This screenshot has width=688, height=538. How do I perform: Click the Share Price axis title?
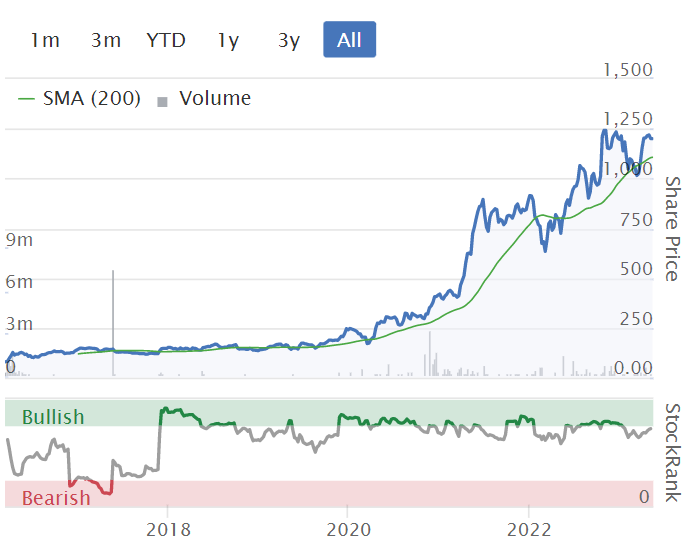click(x=672, y=228)
